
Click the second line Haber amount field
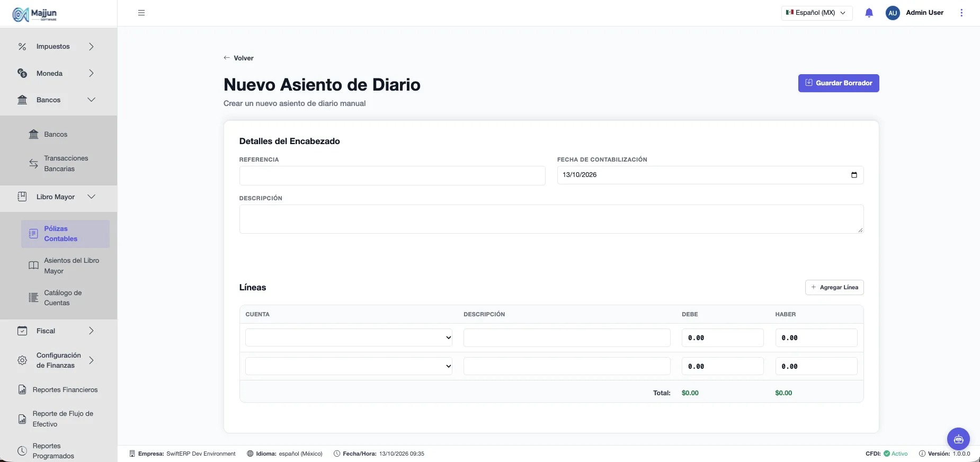(x=816, y=366)
